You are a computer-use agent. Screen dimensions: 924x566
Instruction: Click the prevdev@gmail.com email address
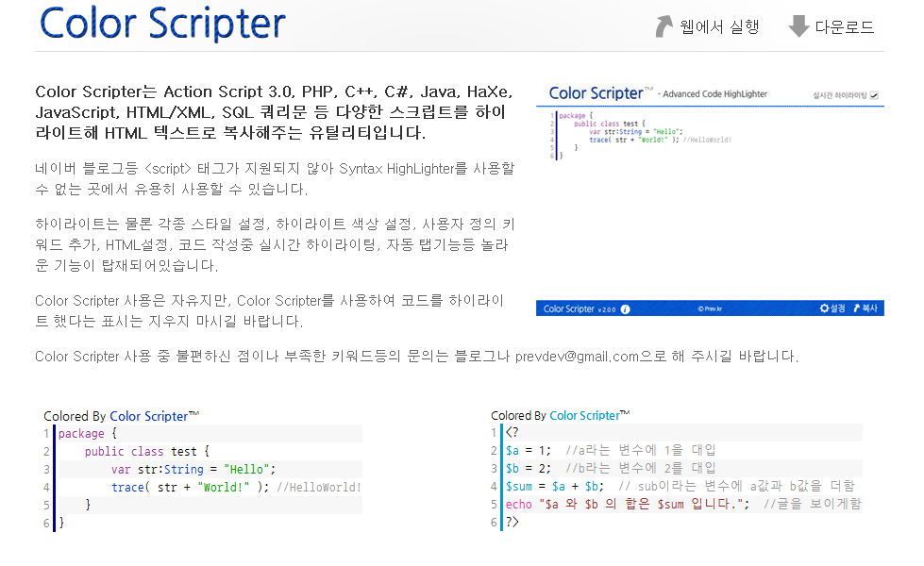577,357
